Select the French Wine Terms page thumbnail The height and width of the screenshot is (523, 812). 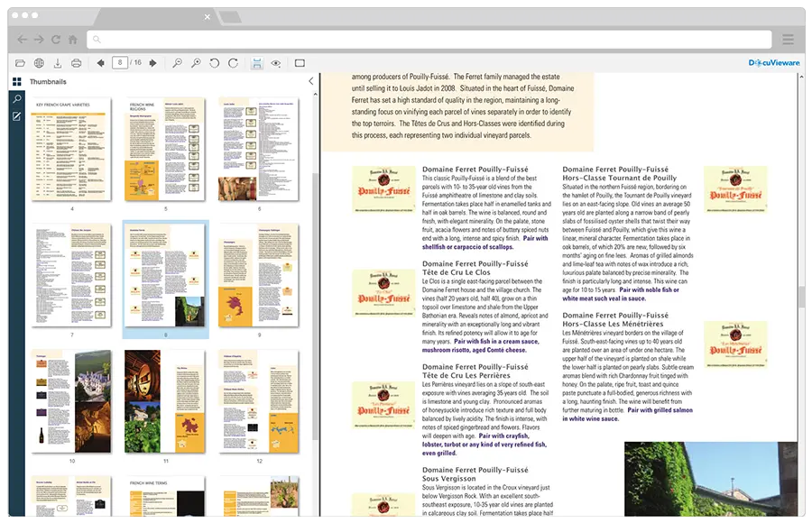pyautogui.click(x=165, y=496)
